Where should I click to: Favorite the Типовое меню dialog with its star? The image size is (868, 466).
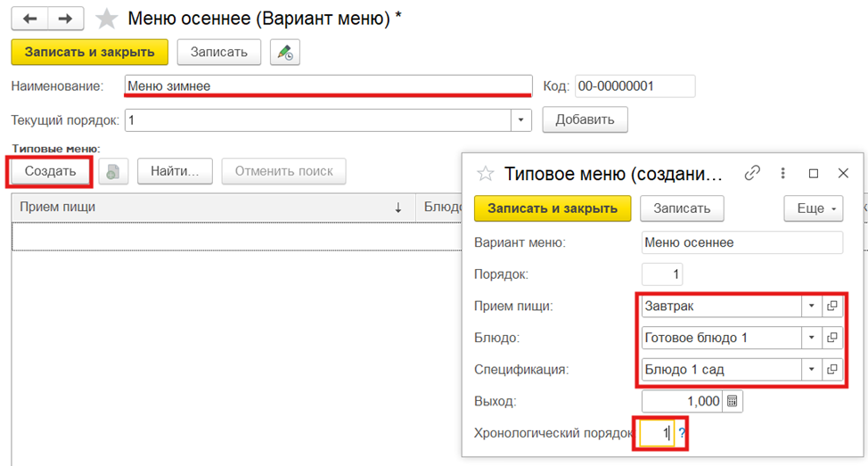coord(486,174)
